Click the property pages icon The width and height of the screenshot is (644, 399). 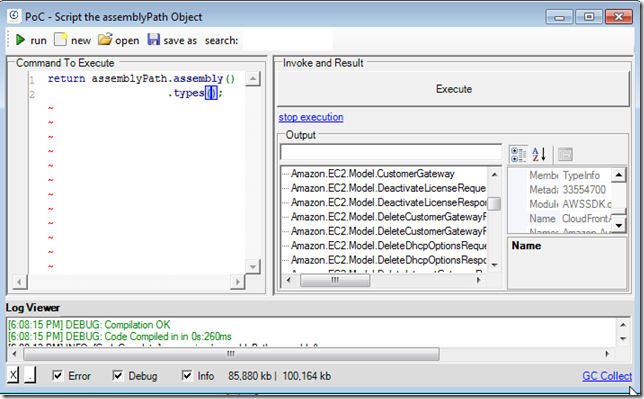point(566,155)
